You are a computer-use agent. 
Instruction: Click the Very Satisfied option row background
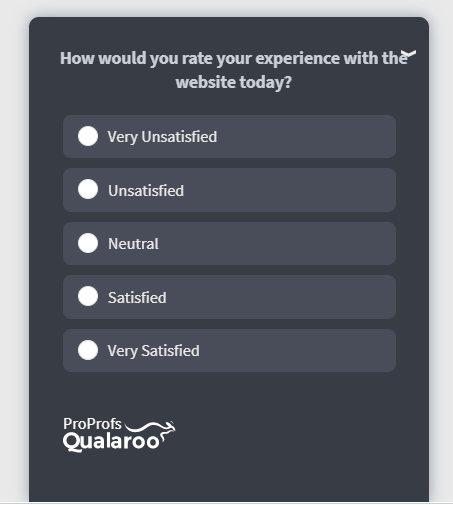229,351
